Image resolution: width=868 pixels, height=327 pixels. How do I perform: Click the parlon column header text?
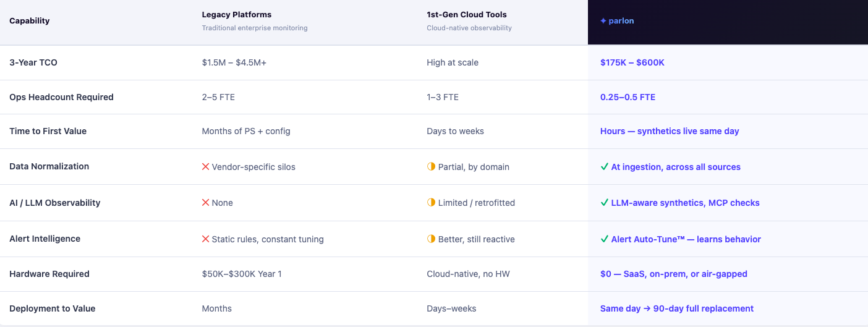[621, 21]
